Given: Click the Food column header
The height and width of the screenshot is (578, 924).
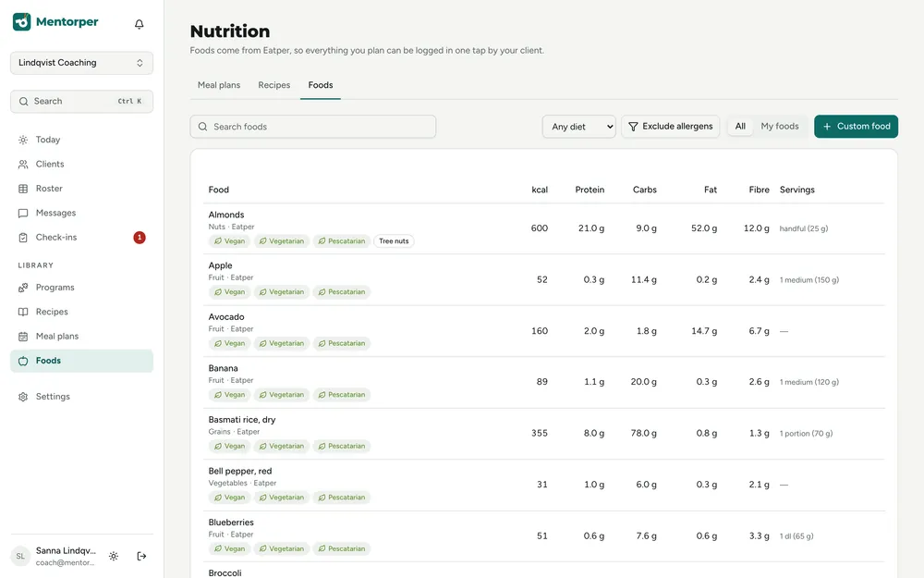Looking at the screenshot, I should point(219,190).
